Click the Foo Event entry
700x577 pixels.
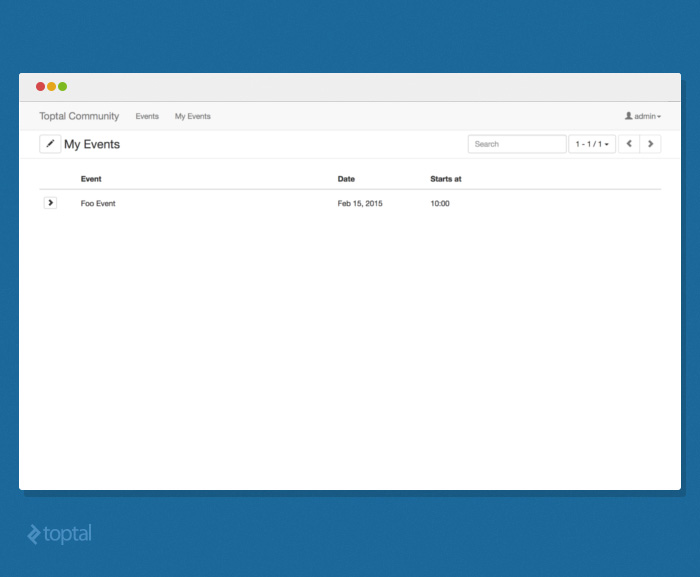click(98, 203)
